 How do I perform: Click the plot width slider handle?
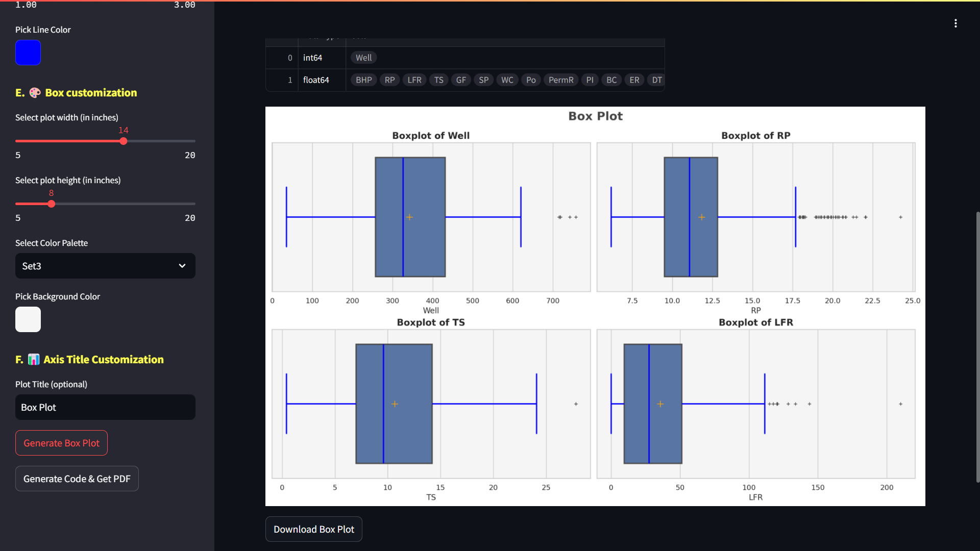(124, 141)
